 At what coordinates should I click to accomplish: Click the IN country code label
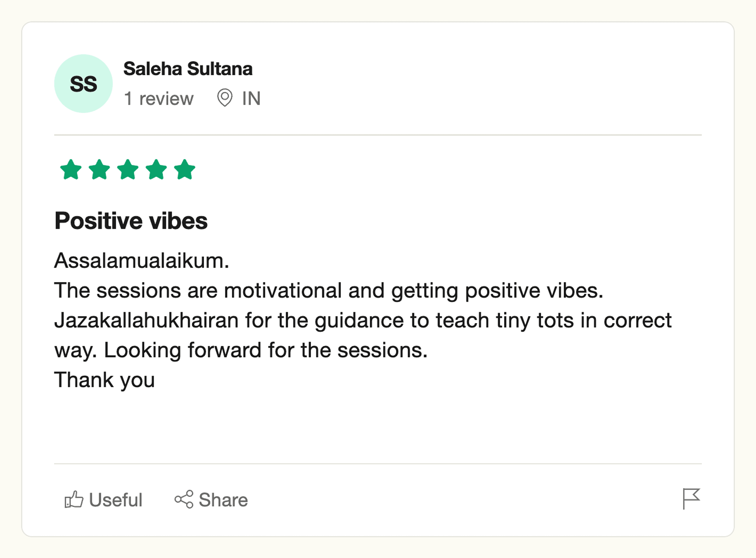pos(251,99)
